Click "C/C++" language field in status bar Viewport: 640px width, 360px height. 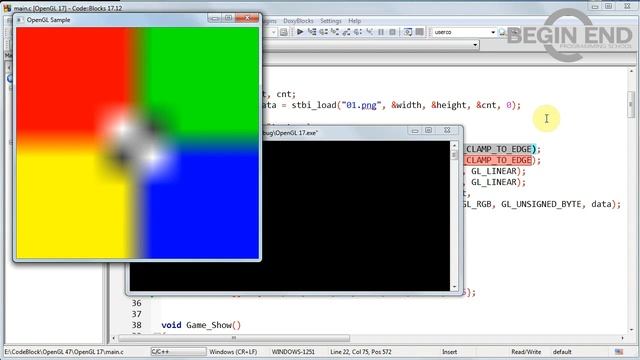(178, 351)
